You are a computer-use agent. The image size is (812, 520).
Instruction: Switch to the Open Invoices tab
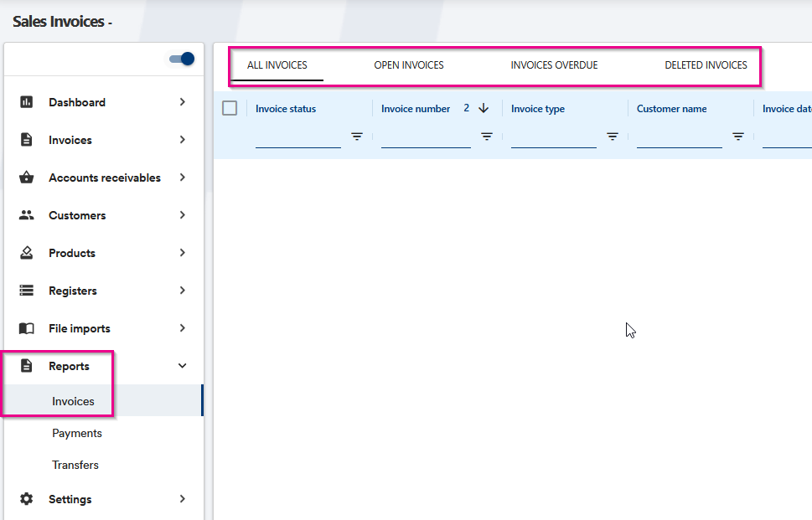[409, 65]
